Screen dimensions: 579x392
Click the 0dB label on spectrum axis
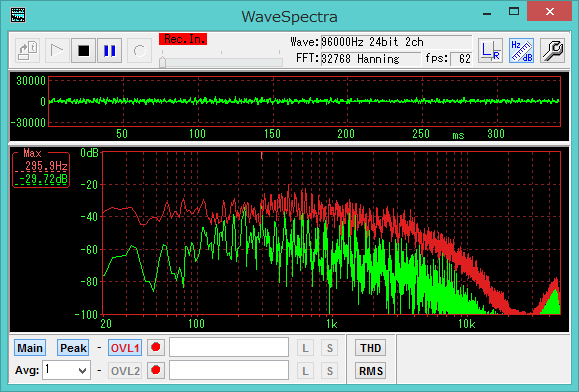(89, 153)
